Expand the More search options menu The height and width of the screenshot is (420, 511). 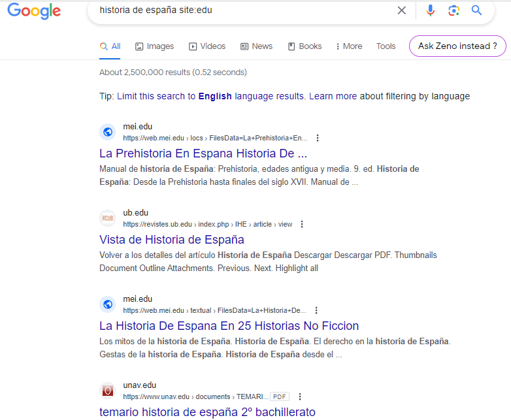tap(349, 46)
